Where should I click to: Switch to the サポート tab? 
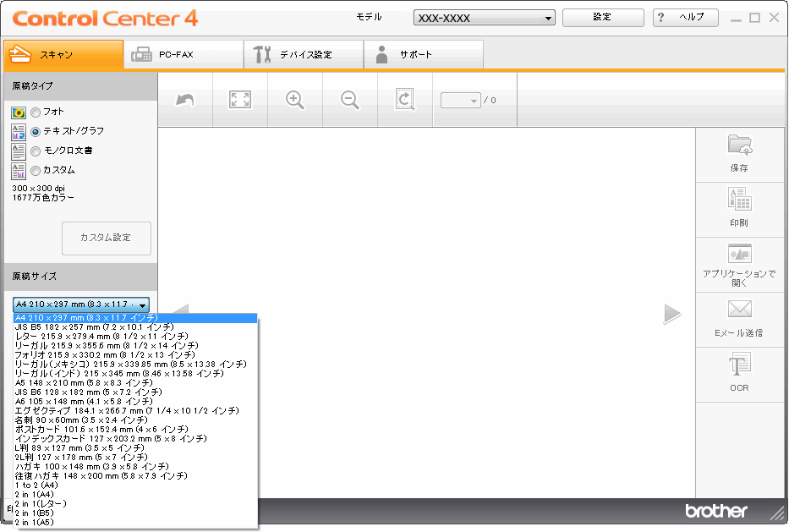[x=424, y=54]
